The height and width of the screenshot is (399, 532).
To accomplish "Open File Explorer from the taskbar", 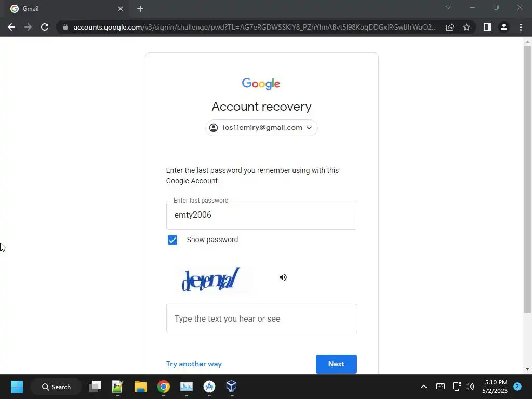I will [140, 387].
